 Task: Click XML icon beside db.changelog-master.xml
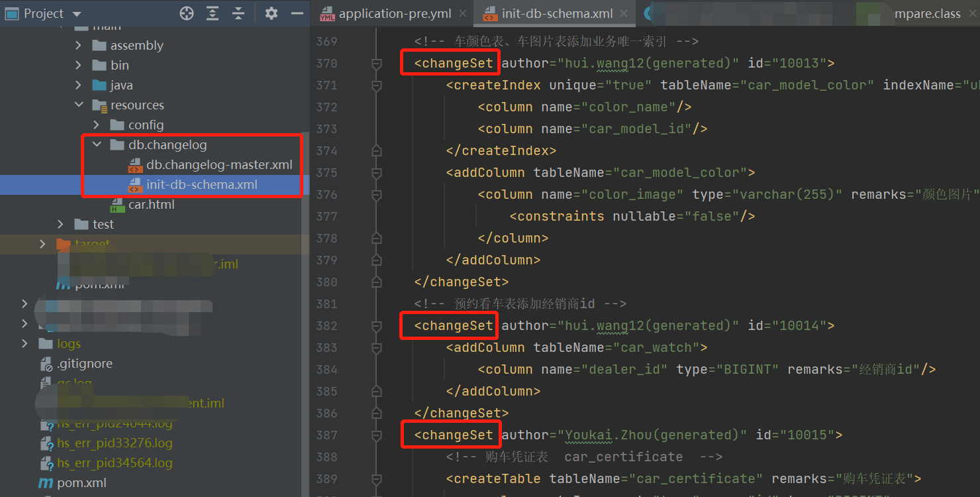136,164
